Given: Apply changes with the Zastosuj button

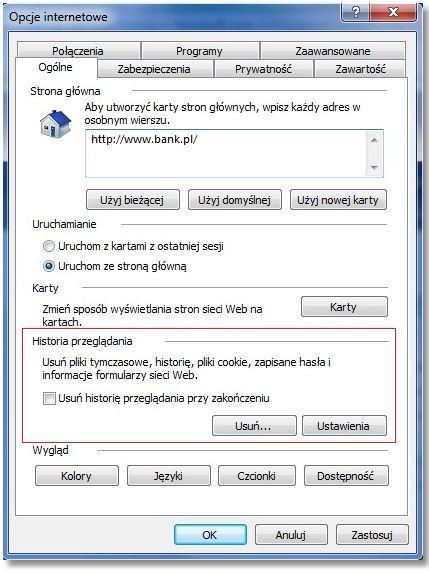Looking at the screenshot, I should coord(372,535).
